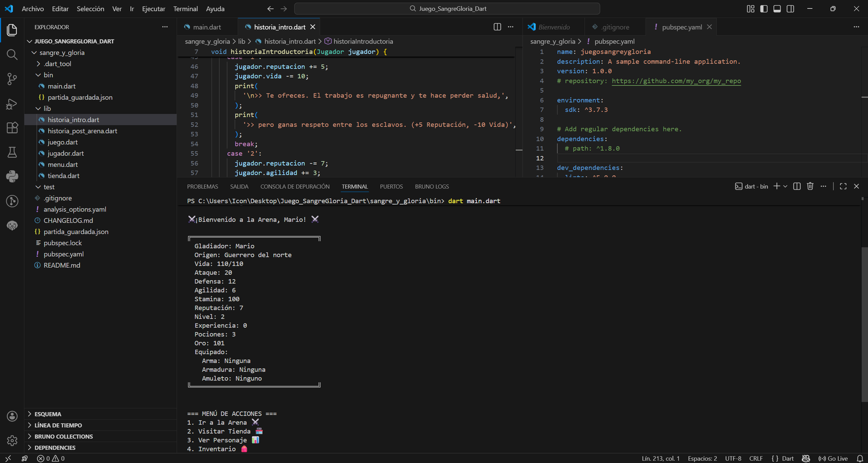868x463 pixels.
Task: Click Go Live in status bar
Action: pos(833,459)
